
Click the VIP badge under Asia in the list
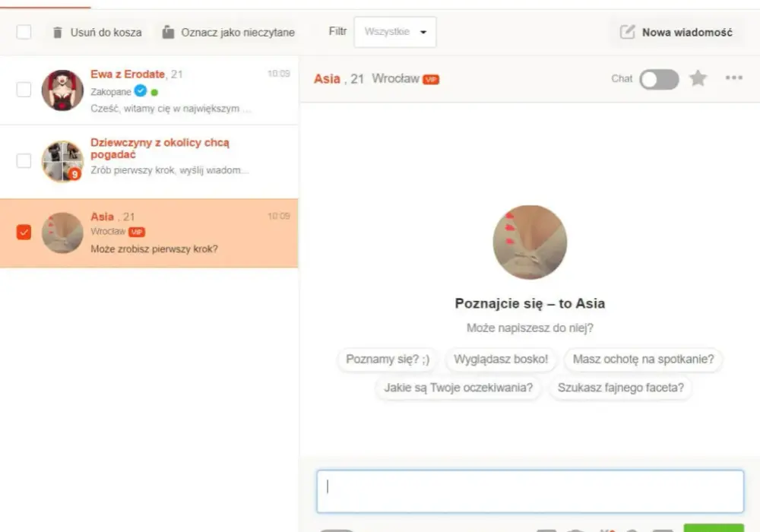(137, 232)
